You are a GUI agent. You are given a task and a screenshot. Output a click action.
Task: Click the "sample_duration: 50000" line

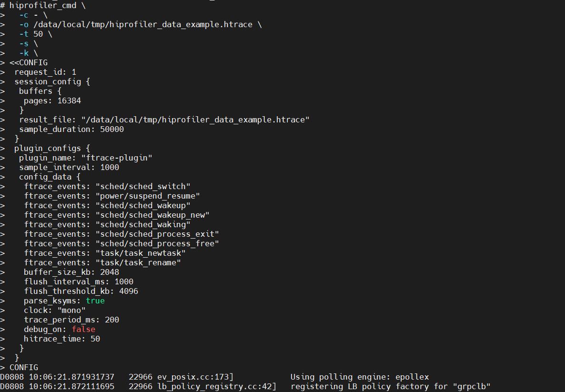71,129
